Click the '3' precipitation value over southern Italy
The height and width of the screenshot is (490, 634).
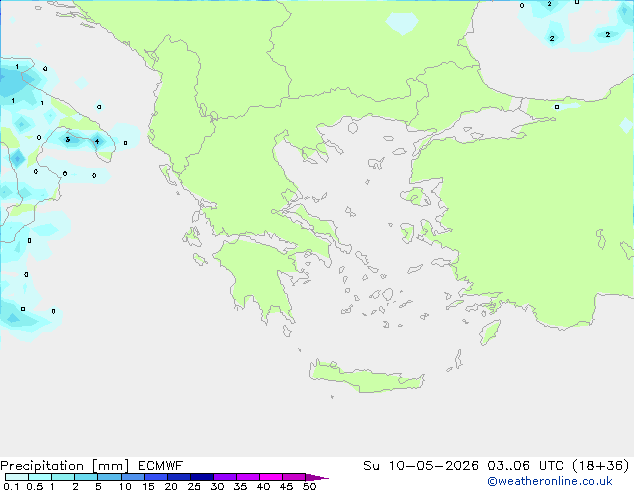click(68, 139)
